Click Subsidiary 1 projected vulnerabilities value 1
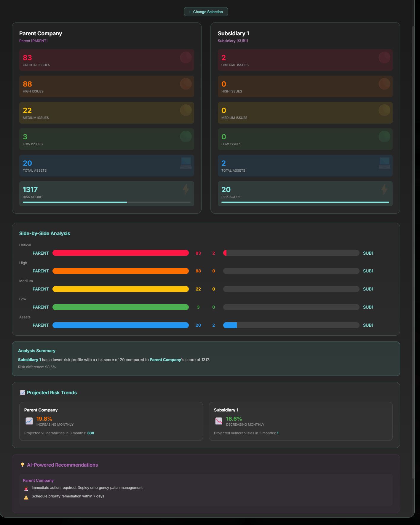 278,433
